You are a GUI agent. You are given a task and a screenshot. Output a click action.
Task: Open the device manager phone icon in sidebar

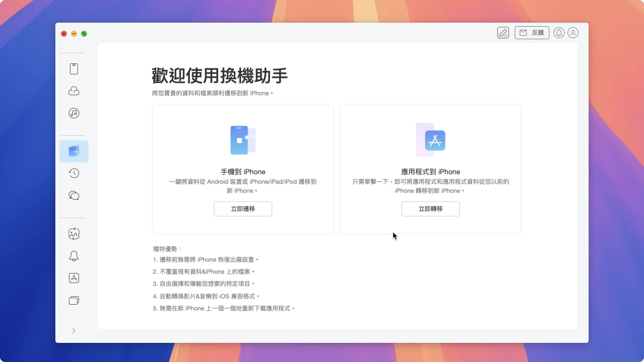[74, 69]
